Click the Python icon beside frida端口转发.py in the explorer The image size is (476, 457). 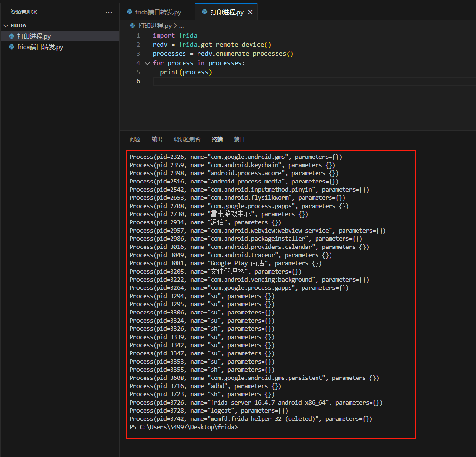tap(12, 47)
